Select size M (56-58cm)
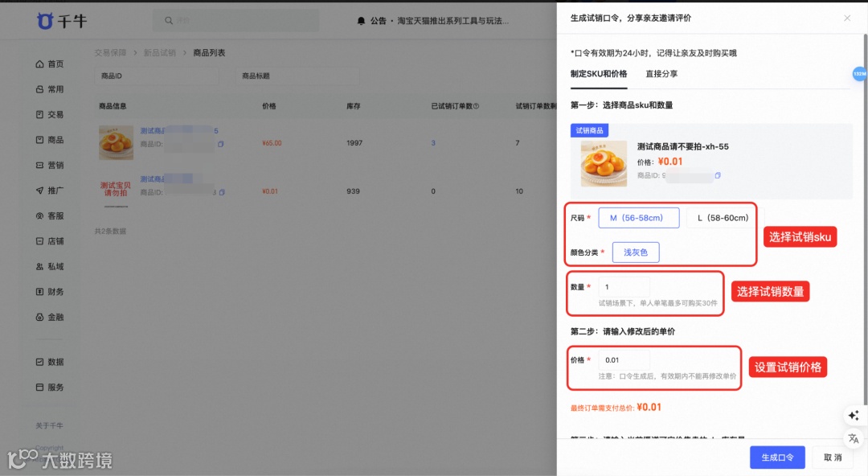Screen dimensions: 868x476 (639, 218)
